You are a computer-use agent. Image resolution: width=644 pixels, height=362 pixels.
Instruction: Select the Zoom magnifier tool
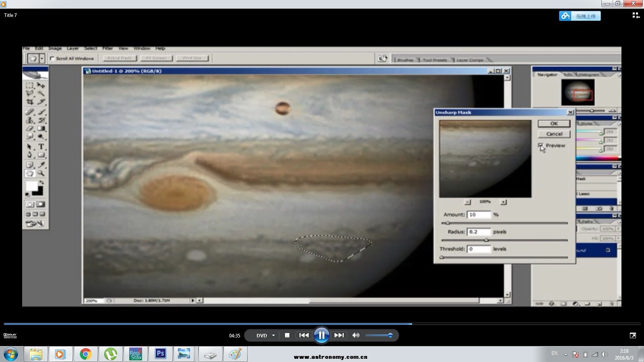[41, 173]
